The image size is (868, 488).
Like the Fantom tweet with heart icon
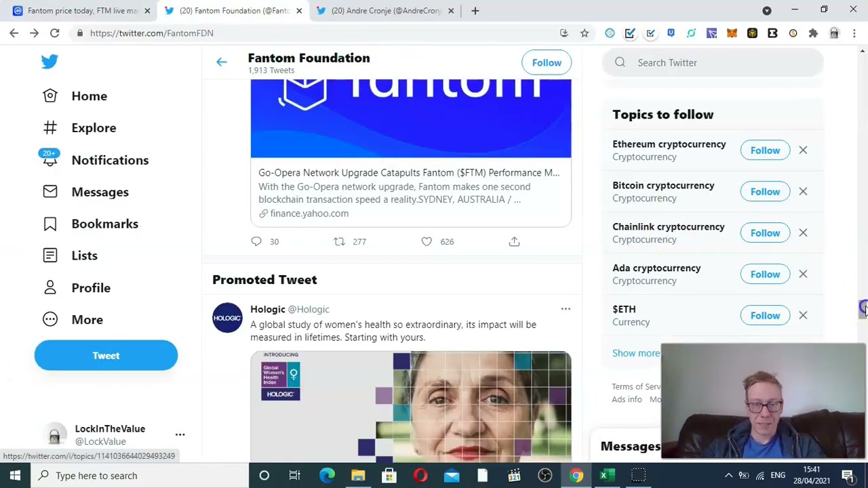coord(427,241)
